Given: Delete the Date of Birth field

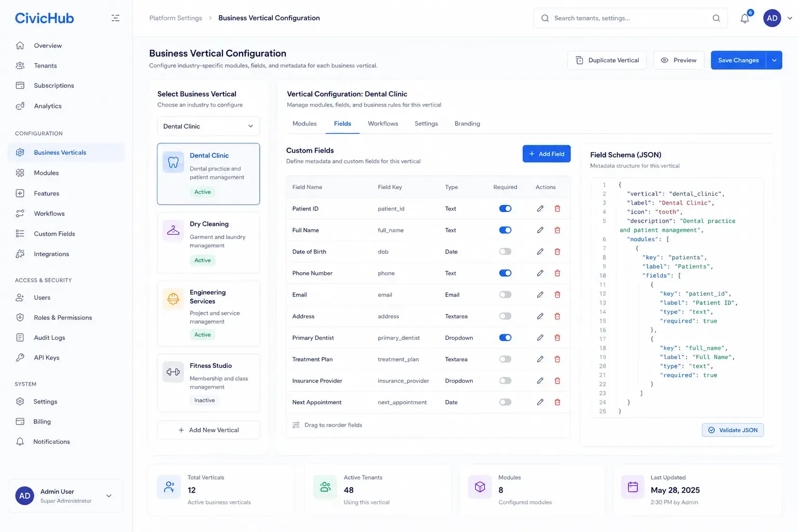Looking at the screenshot, I should coord(557,251).
